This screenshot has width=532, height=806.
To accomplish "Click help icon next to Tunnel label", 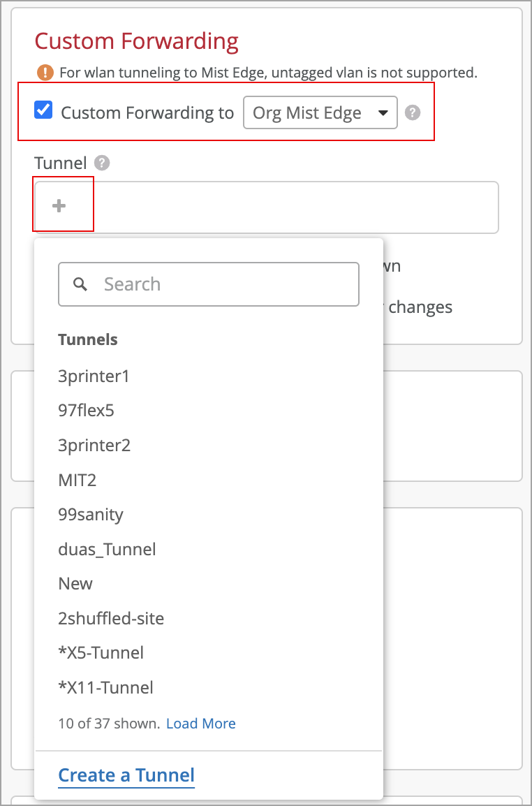I will point(102,163).
